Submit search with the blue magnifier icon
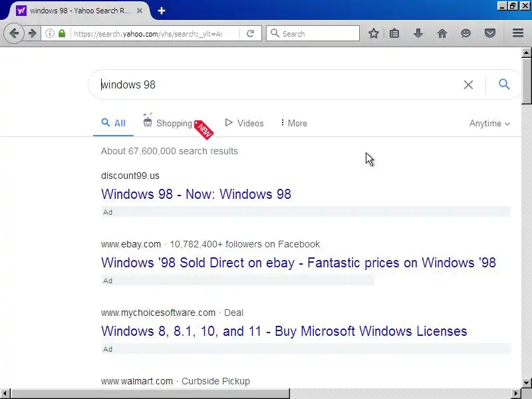Image resolution: width=532 pixels, height=399 pixels. click(x=504, y=84)
